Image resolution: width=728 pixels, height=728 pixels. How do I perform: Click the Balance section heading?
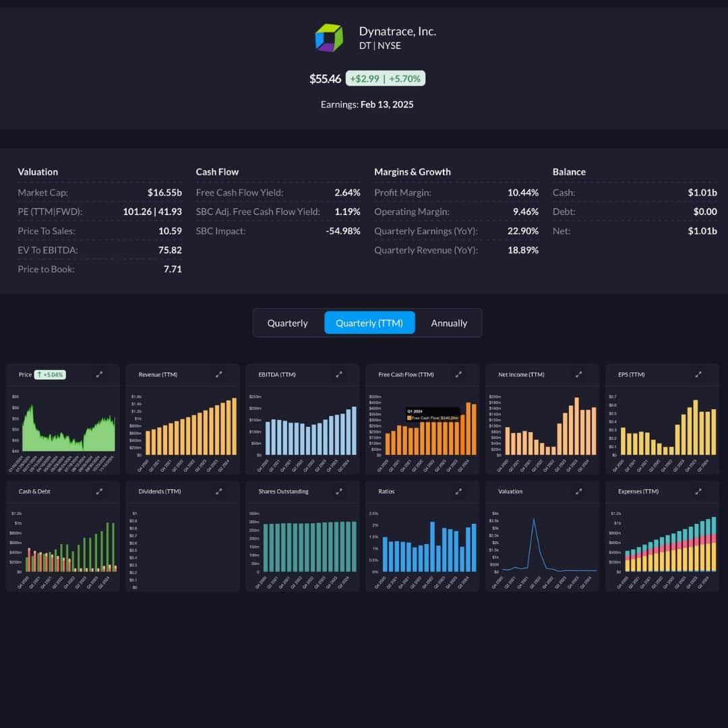569,172
